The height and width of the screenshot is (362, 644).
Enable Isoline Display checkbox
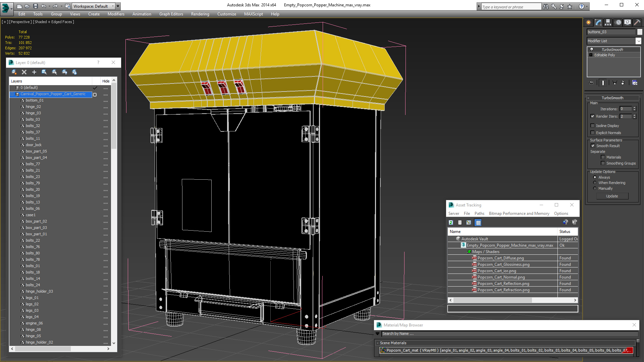(593, 126)
